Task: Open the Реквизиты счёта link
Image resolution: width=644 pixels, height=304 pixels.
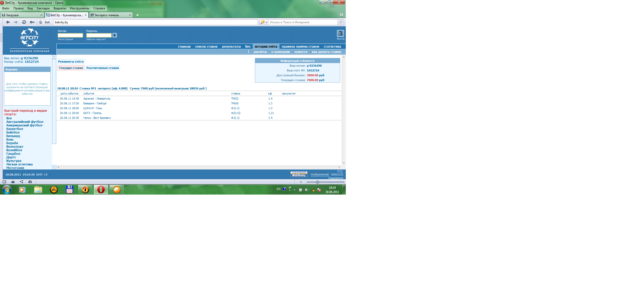Action: coord(71,62)
